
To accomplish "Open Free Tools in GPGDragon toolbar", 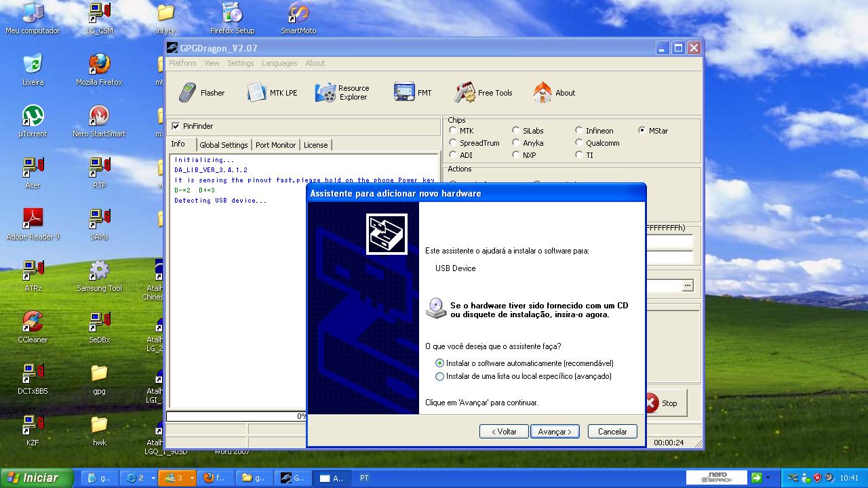I will 484,93.
